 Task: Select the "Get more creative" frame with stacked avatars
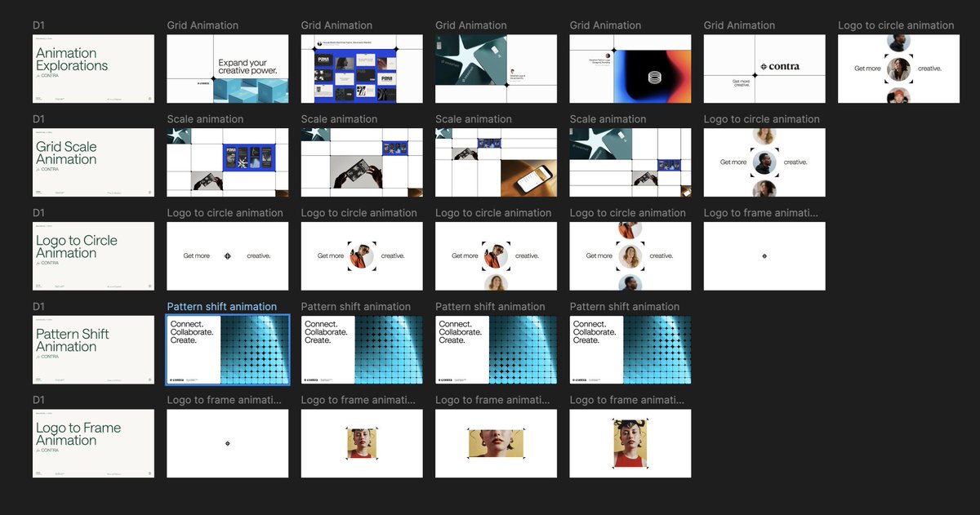tap(898, 69)
